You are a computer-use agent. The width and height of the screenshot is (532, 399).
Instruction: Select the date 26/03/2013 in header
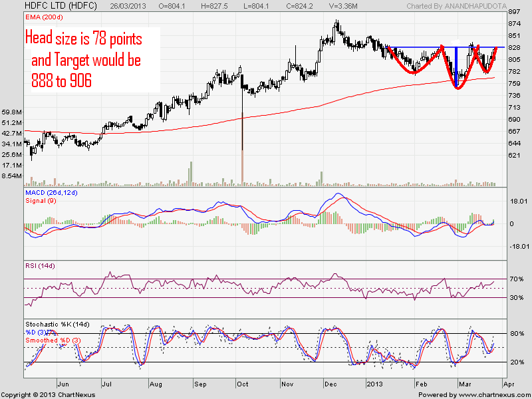[128, 6]
